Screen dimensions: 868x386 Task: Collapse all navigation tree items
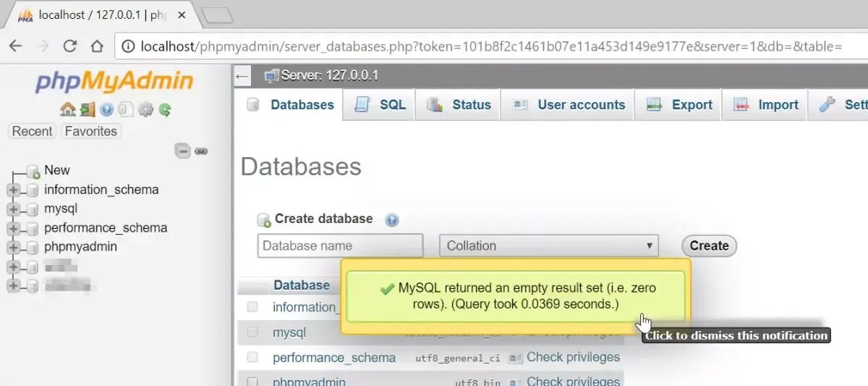point(184,151)
